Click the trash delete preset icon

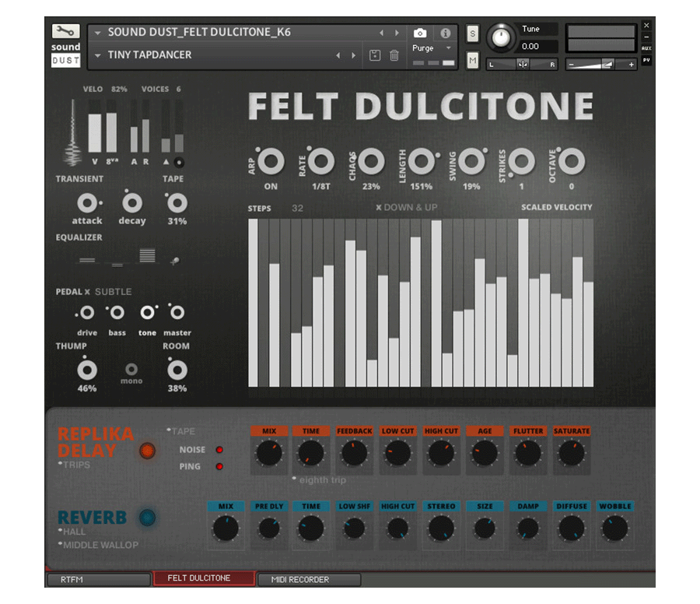click(x=394, y=55)
